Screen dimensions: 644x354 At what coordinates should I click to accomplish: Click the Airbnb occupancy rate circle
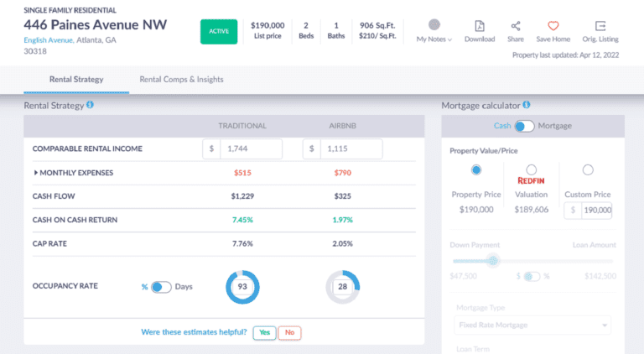(x=342, y=287)
